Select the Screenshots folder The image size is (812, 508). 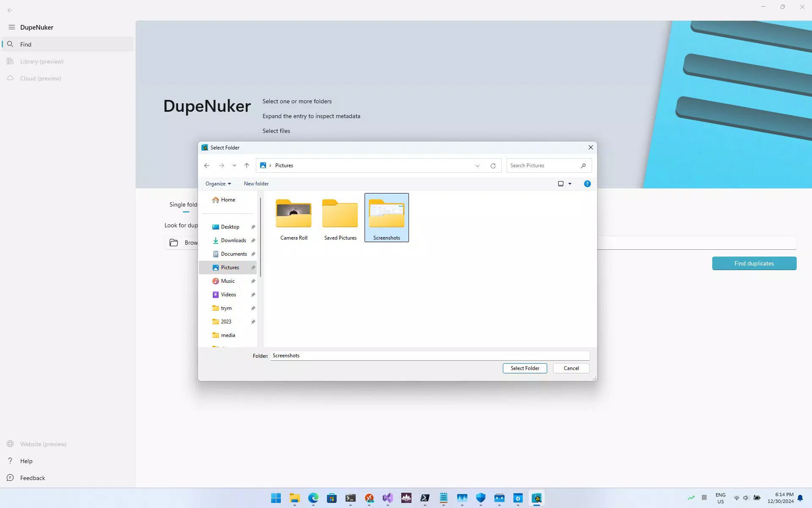tap(387, 218)
